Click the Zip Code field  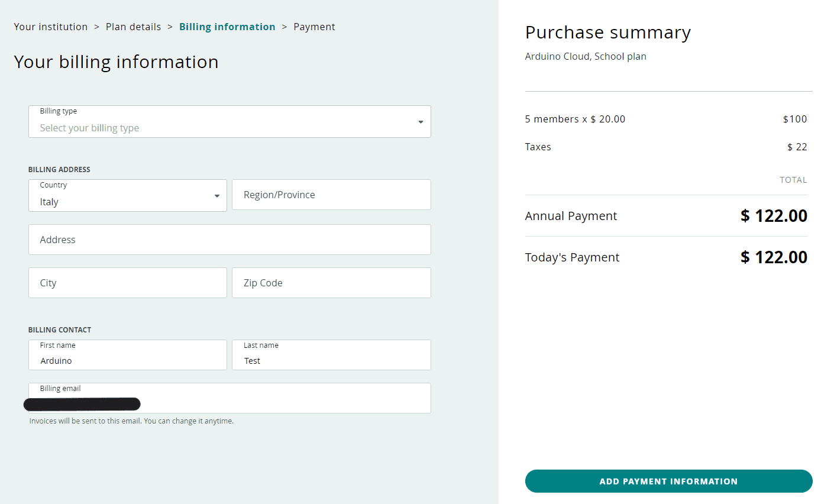point(331,283)
